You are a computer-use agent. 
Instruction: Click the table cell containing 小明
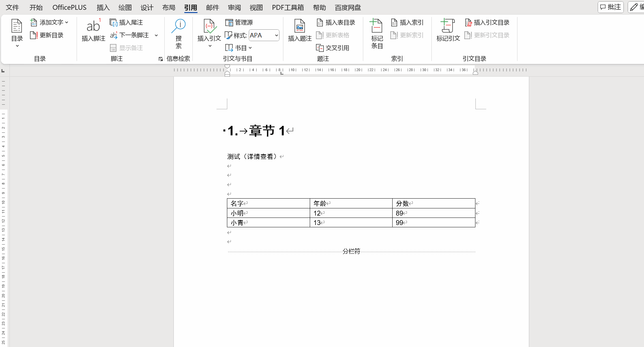click(268, 213)
